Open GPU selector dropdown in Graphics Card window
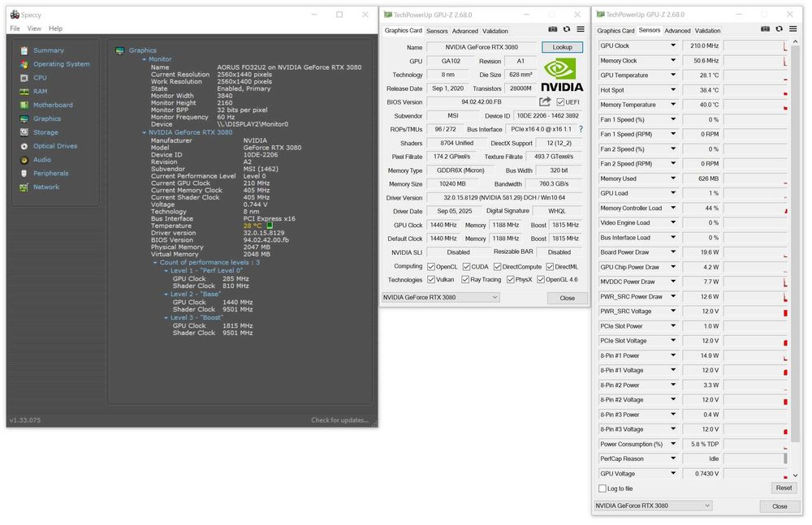Viewport: 812px width, 525px height. pos(441,297)
